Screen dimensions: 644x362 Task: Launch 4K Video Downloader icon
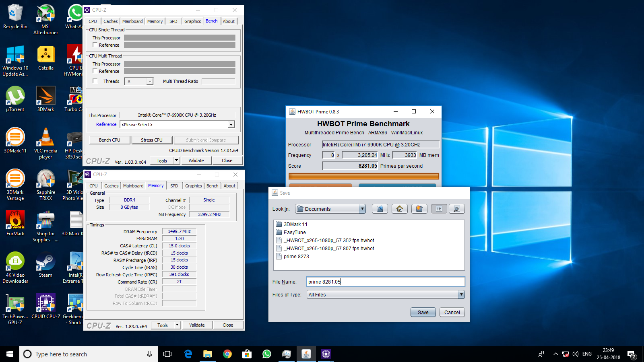pyautogui.click(x=15, y=268)
